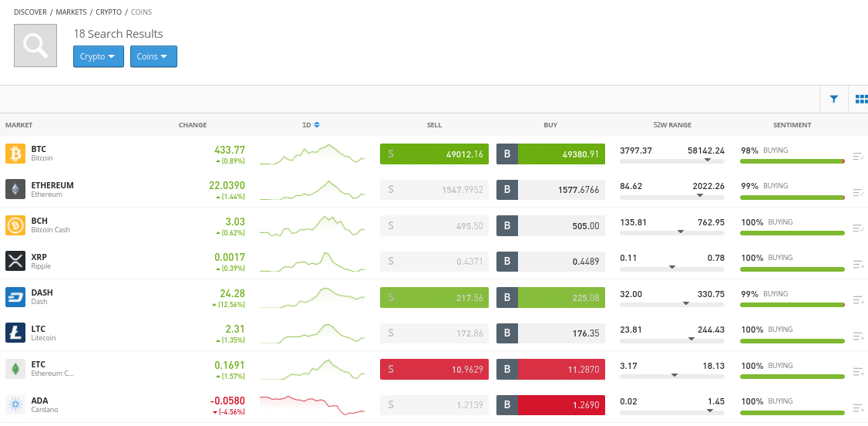The width and height of the screenshot is (868, 426).
Task: Add XRP to watchlist icon
Action: coord(859,264)
